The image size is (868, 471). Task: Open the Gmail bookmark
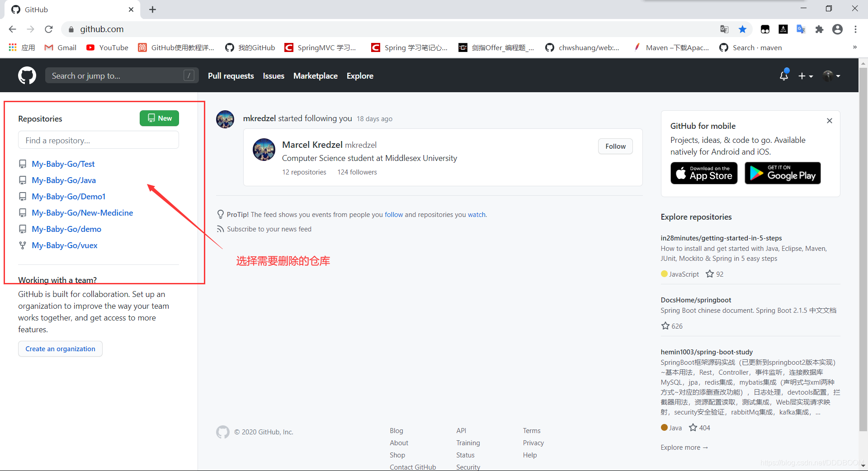click(61, 47)
